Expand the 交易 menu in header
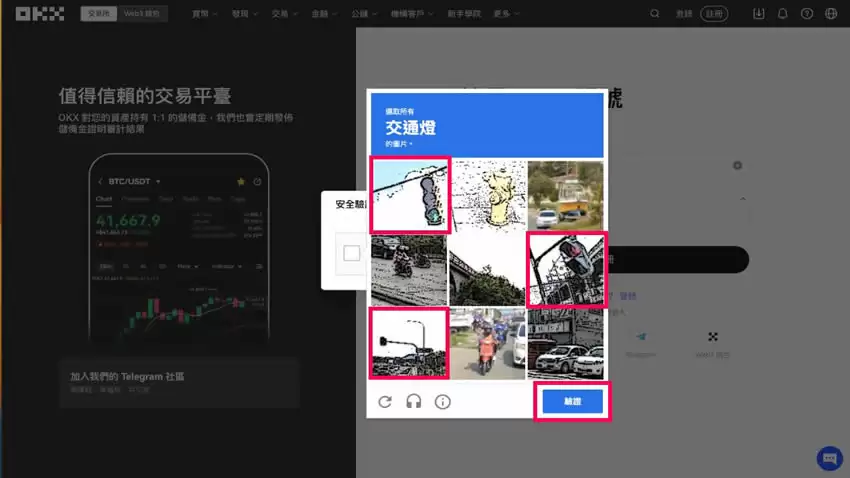 coord(285,14)
